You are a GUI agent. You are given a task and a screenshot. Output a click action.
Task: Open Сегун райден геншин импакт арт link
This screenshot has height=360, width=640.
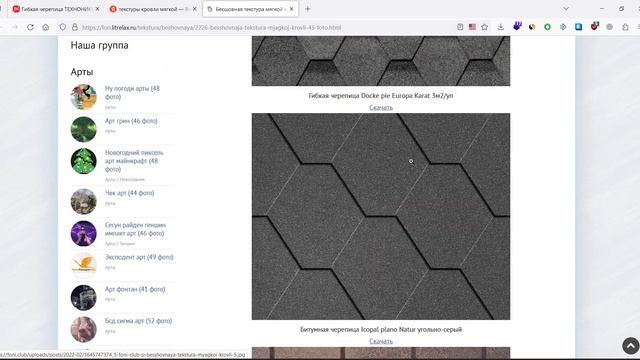(135, 229)
